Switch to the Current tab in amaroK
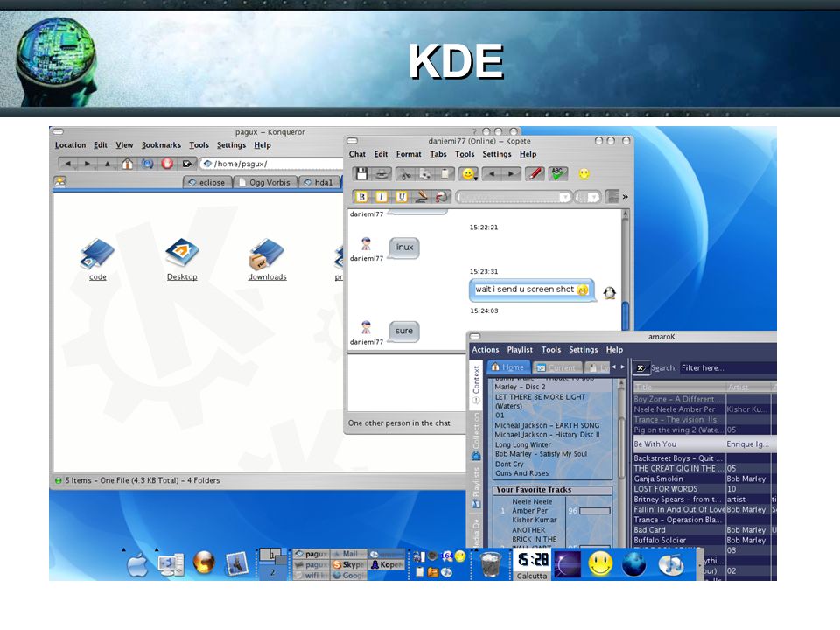Viewport: 840px width, 630px height. pos(556,367)
